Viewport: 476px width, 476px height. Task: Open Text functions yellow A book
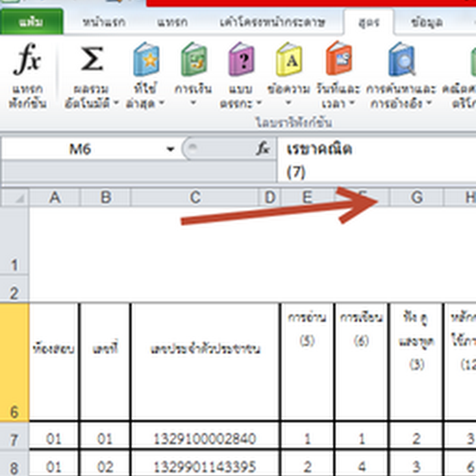[x=289, y=59]
